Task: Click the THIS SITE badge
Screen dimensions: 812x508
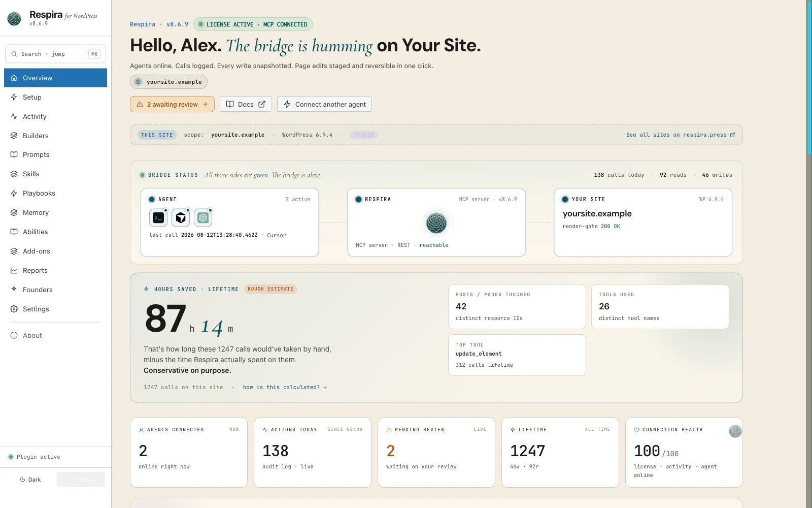Action: tap(157, 135)
